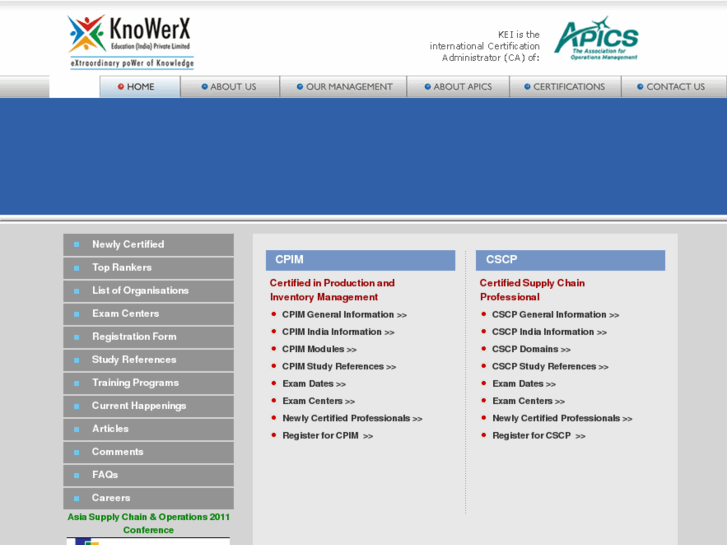Image resolution: width=727 pixels, height=545 pixels.
Task: Click 'Certified in Production and Inventory Management' heading
Action: (332, 290)
